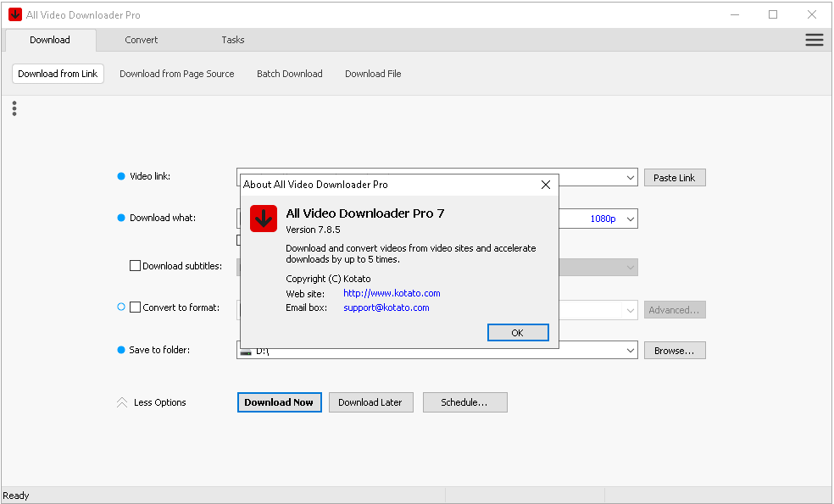Click the About dialog title bar text
Image resolution: width=834 pixels, height=504 pixels.
point(315,185)
